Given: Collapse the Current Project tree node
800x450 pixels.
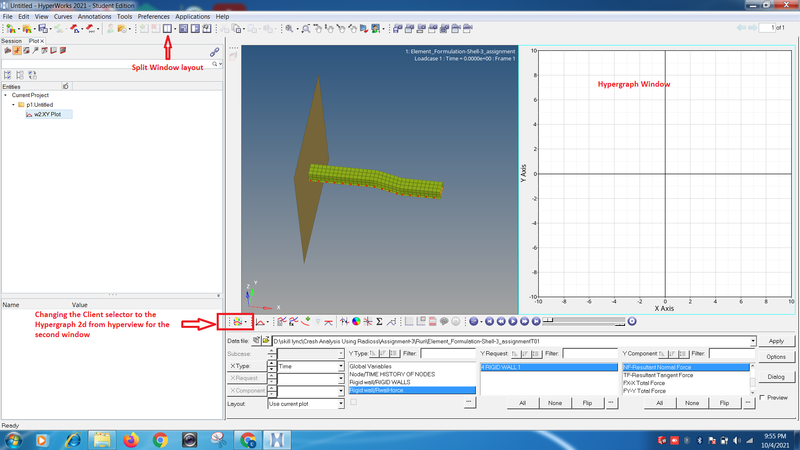Looking at the screenshot, I should point(6,95).
